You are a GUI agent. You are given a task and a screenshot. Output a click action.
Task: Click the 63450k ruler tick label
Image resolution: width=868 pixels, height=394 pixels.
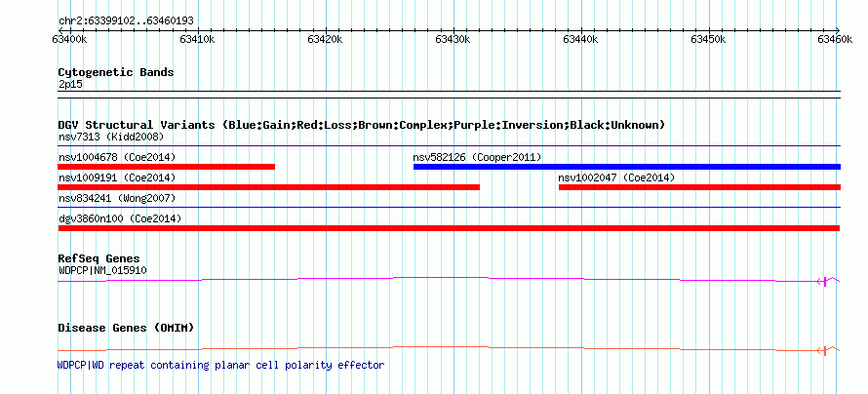pos(708,39)
